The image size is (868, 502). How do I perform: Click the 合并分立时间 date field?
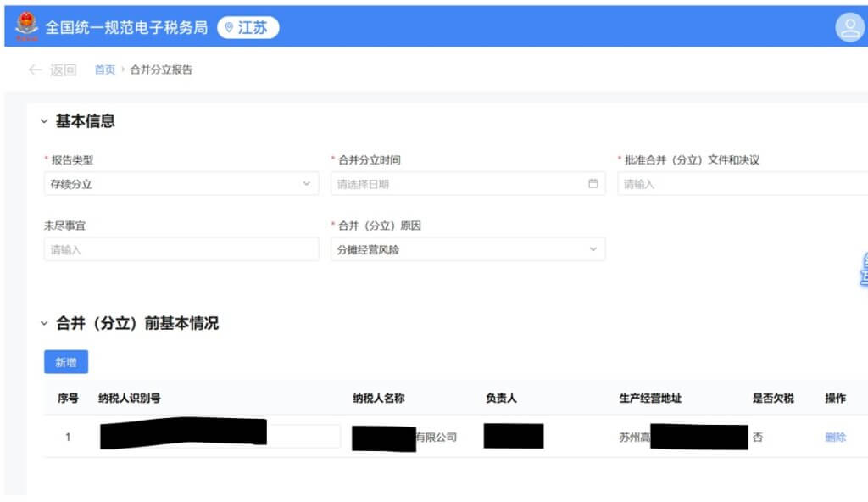(458, 184)
